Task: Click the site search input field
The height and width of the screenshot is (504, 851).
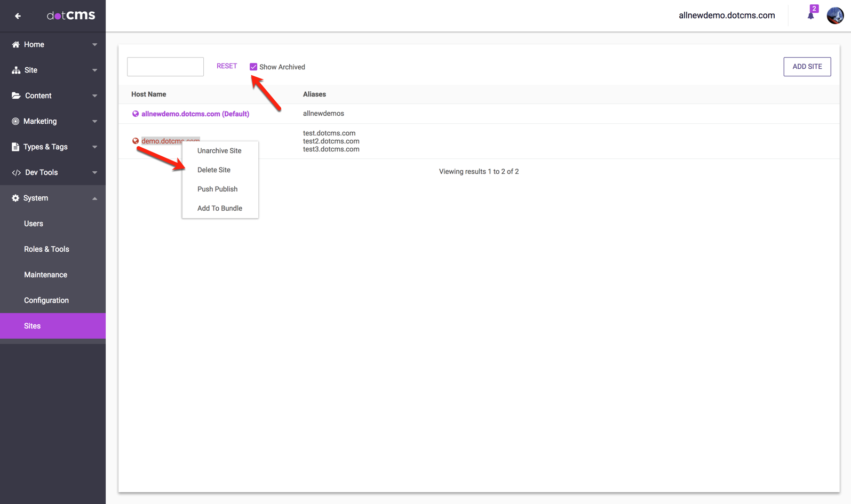Action: pyautogui.click(x=165, y=67)
